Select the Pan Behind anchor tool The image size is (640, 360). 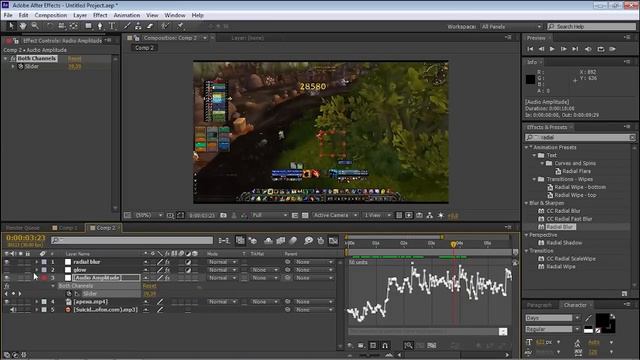(74, 26)
